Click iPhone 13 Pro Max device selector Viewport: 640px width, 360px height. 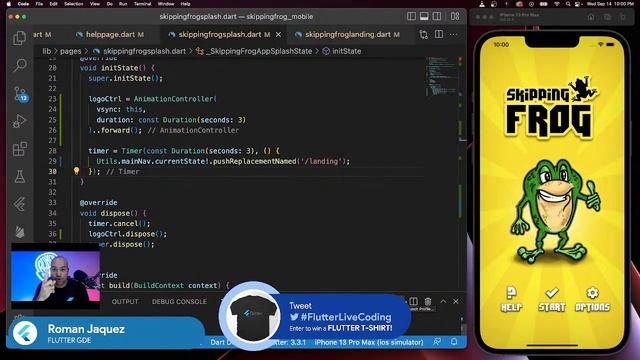[369, 342]
